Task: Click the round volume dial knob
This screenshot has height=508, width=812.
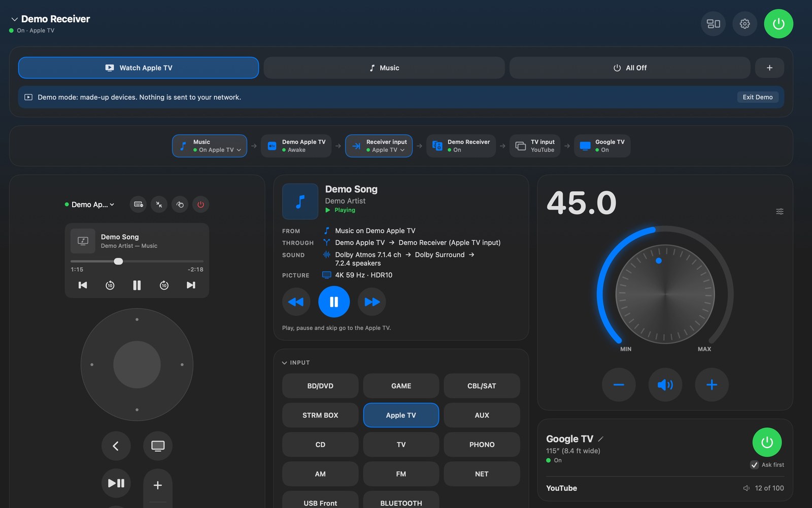Action: click(x=665, y=294)
